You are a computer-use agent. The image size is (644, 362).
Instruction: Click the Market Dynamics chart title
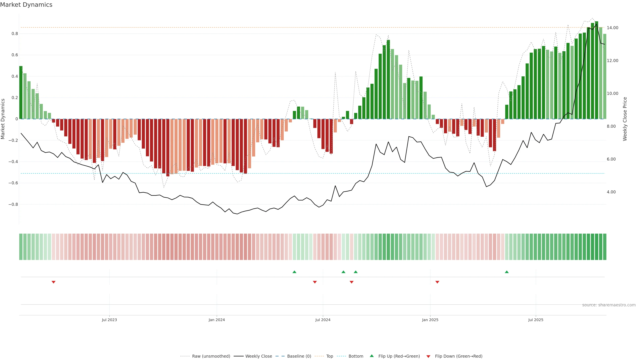(x=26, y=5)
